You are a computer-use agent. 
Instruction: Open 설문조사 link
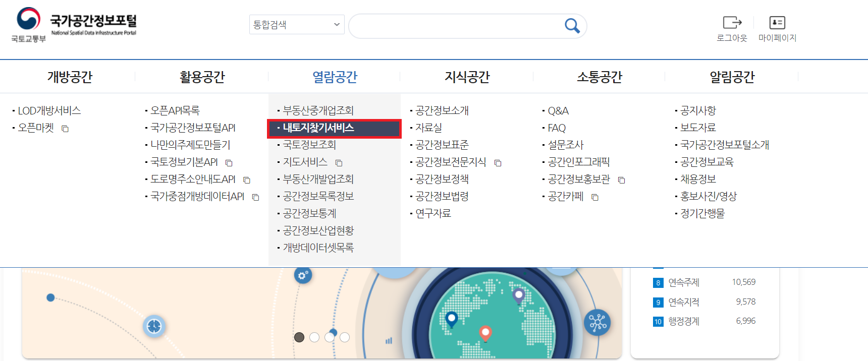pyautogui.click(x=566, y=145)
